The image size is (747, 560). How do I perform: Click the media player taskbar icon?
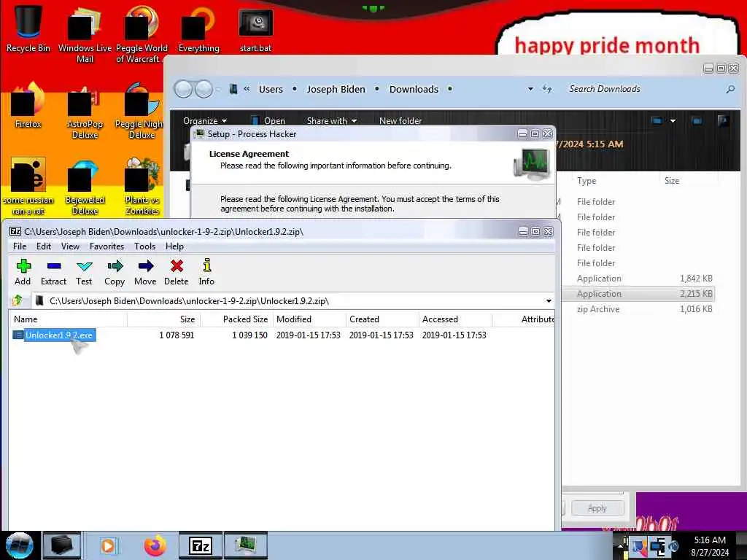click(x=108, y=545)
